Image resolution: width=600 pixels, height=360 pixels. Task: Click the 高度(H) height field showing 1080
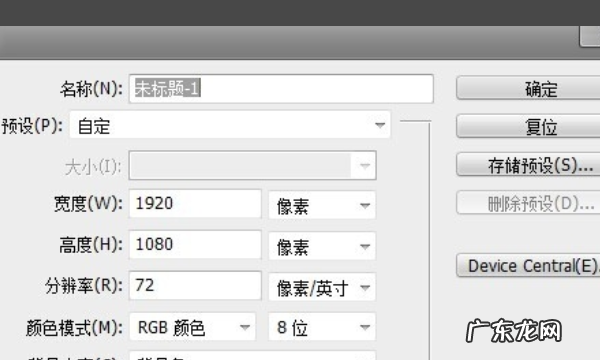point(195,244)
